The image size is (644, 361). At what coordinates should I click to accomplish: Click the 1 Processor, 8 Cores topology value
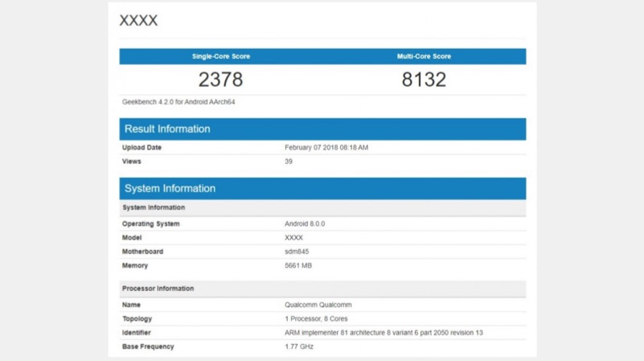[x=316, y=319]
